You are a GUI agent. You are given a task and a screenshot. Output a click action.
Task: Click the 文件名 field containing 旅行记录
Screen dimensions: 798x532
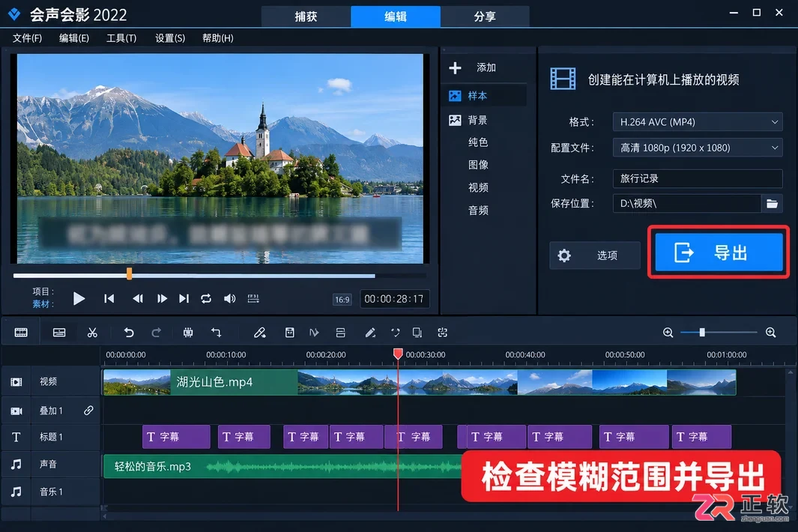[x=698, y=178]
